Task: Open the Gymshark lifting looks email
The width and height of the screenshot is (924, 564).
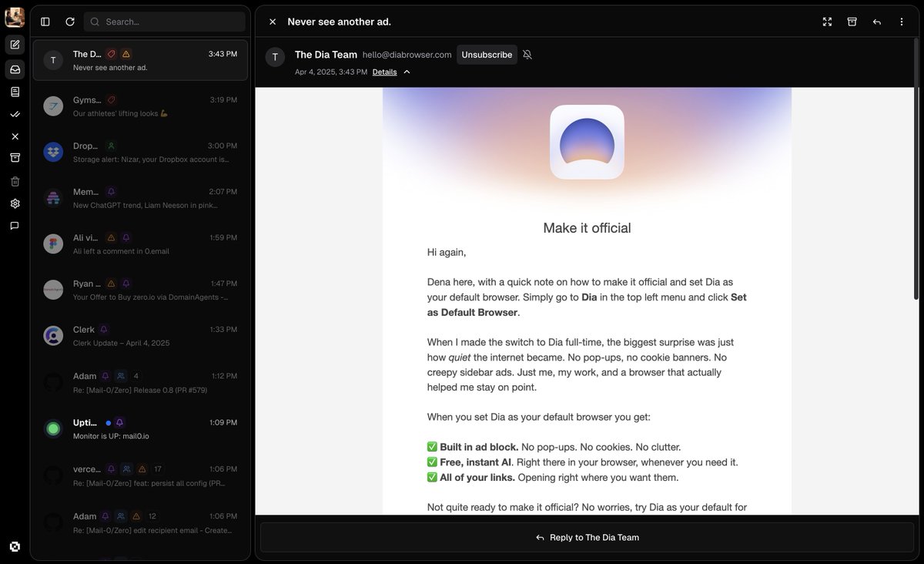Action: (140, 106)
